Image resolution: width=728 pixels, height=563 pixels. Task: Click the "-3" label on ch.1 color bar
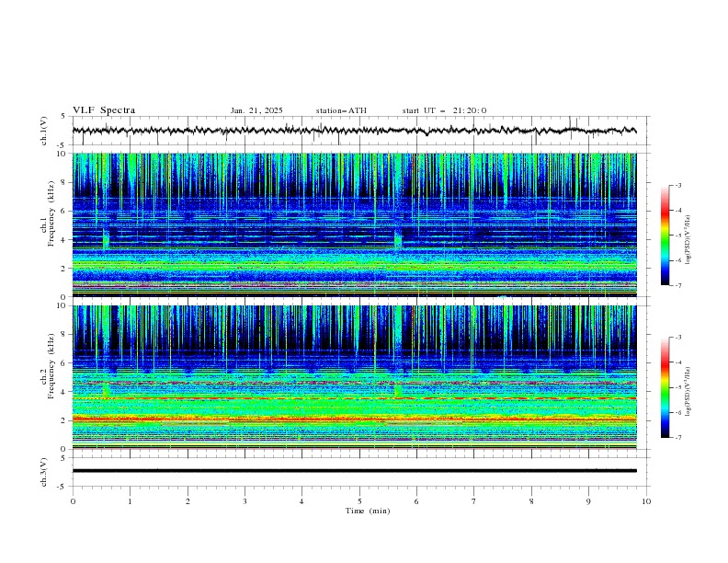pos(677,186)
